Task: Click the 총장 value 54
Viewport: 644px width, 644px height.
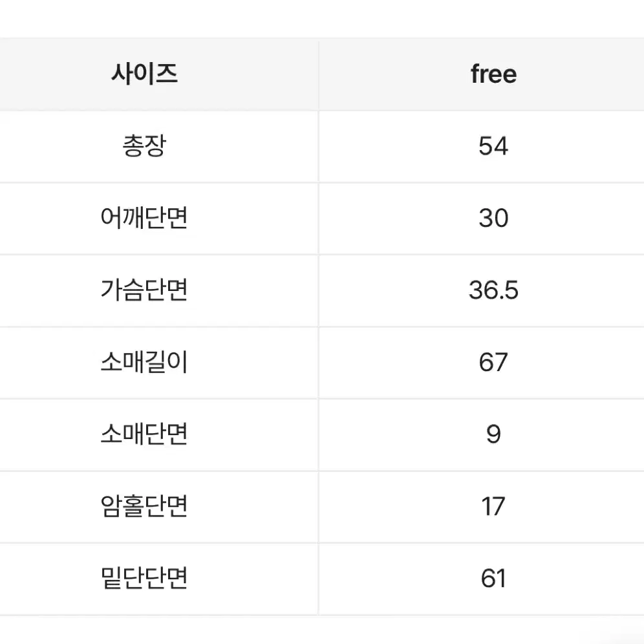Action: pos(493,145)
